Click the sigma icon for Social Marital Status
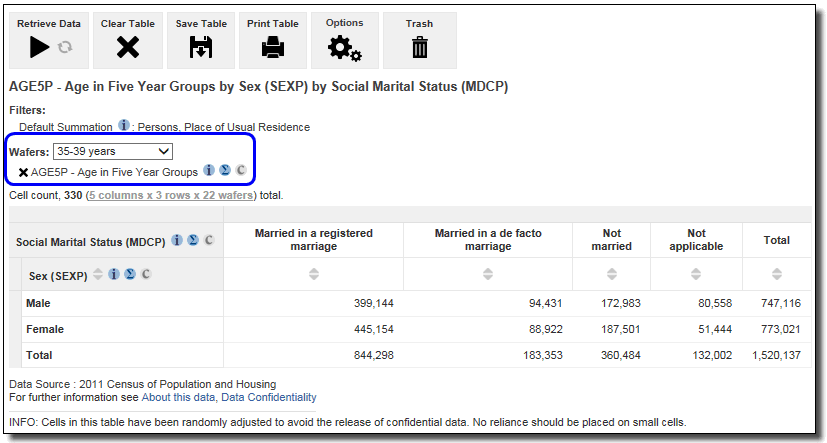827x443 pixels. coord(192,241)
